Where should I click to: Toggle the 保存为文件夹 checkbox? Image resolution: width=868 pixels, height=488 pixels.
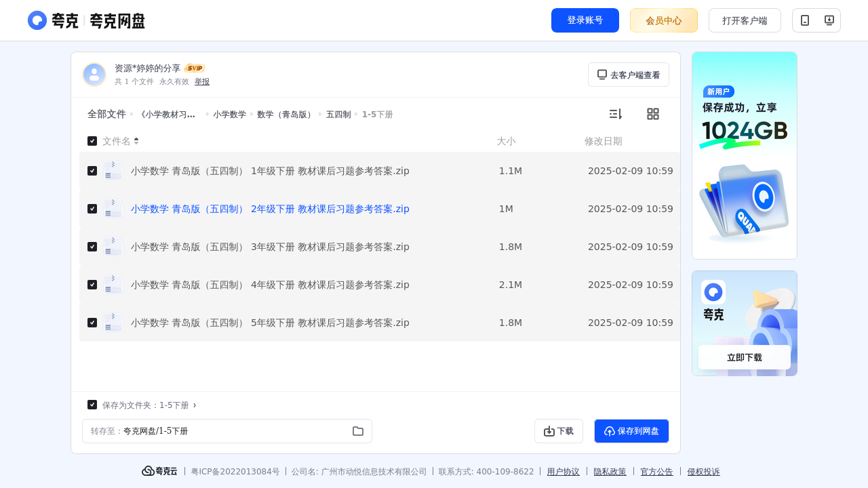[92, 405]
